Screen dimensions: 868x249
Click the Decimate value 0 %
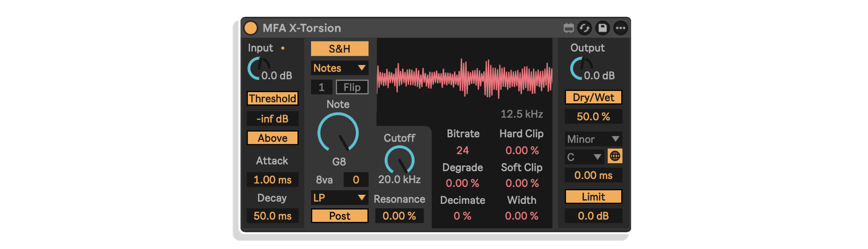[x=462, y=216]
